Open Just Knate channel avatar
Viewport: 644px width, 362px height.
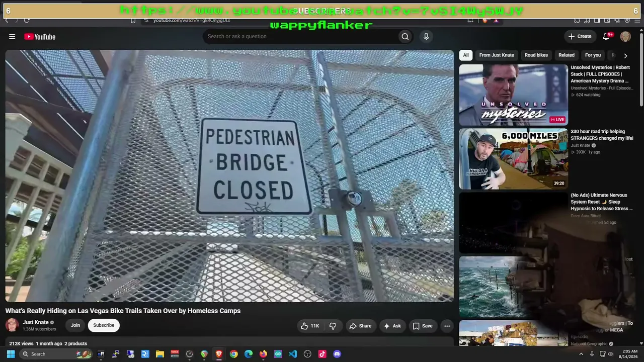pyautogui.click(x=12, y=325)
